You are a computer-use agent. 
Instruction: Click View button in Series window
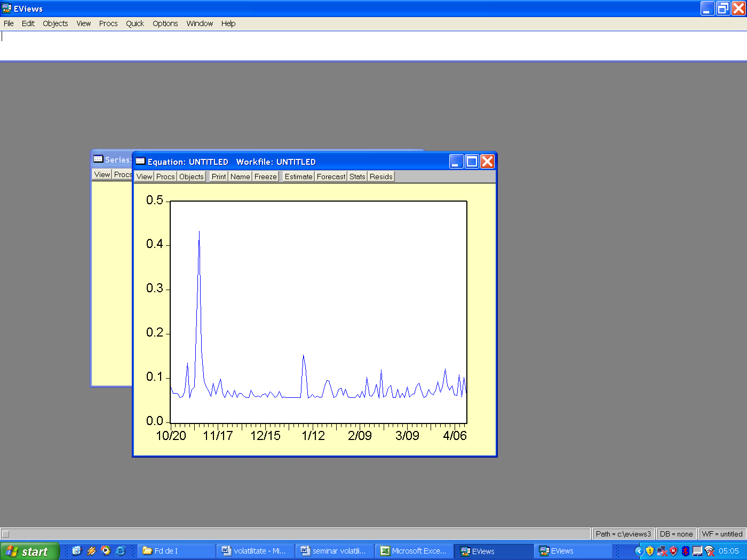(x=102, y=174)
